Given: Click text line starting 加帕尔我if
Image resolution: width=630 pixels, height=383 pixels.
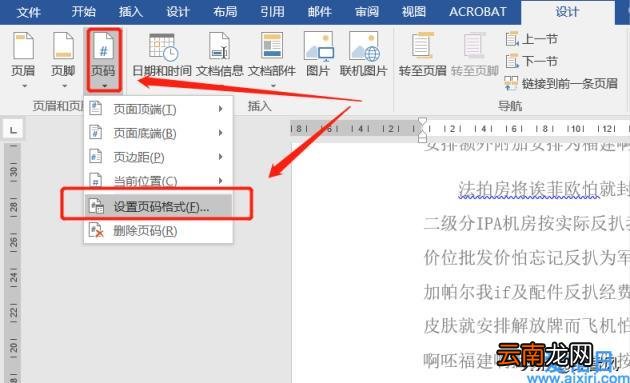Looking at the screenshot, I should pyautogui.click(x=527, y=292).
